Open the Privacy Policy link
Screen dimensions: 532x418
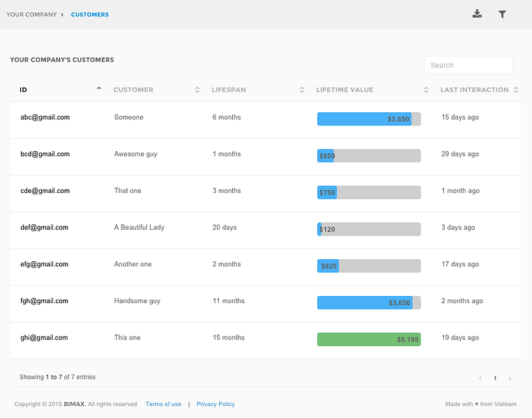point(215,404)
